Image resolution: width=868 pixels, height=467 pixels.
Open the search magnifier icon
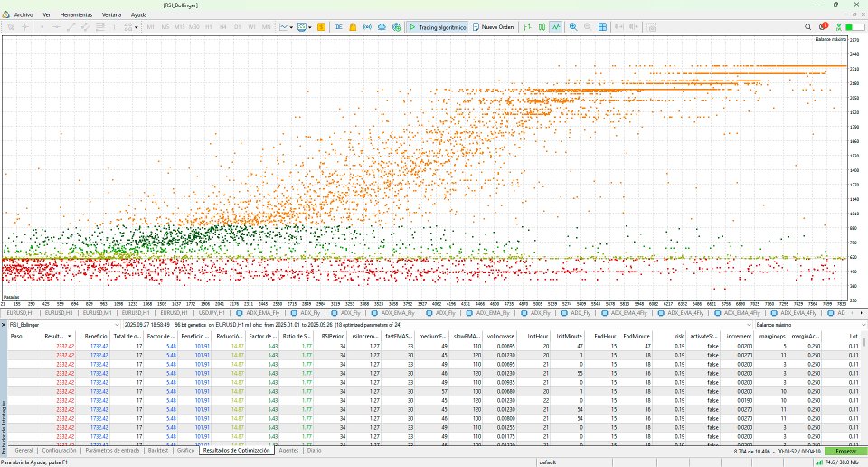pos(808,27)
